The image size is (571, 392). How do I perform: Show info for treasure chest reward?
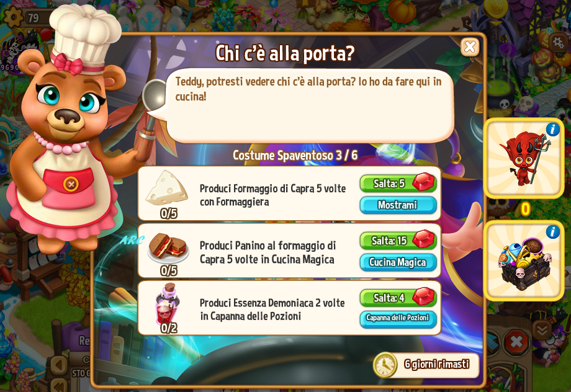point(553,232)
